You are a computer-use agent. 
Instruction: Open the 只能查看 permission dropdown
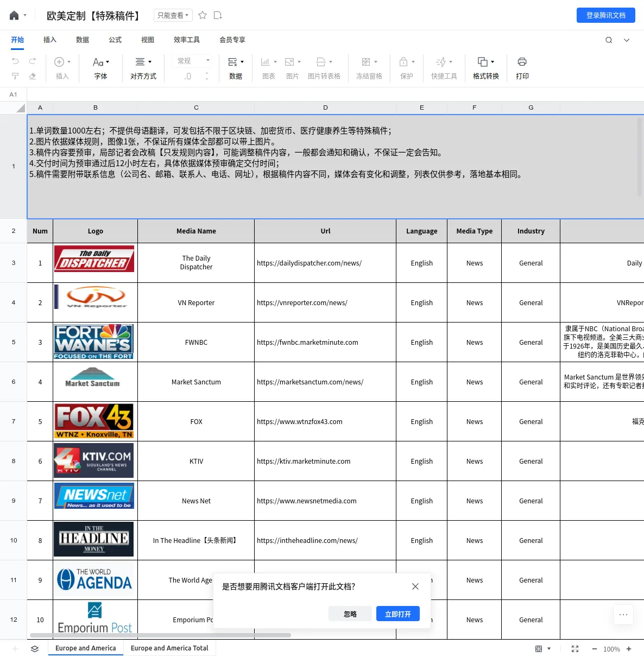tap(173, 15)
